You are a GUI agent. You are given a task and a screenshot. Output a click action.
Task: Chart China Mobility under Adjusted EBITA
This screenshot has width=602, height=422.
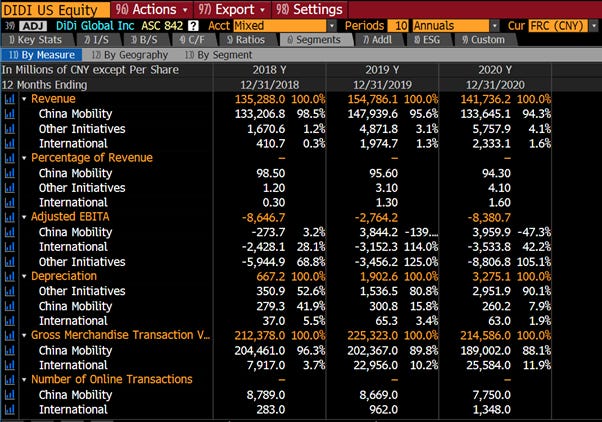(10, 232)
